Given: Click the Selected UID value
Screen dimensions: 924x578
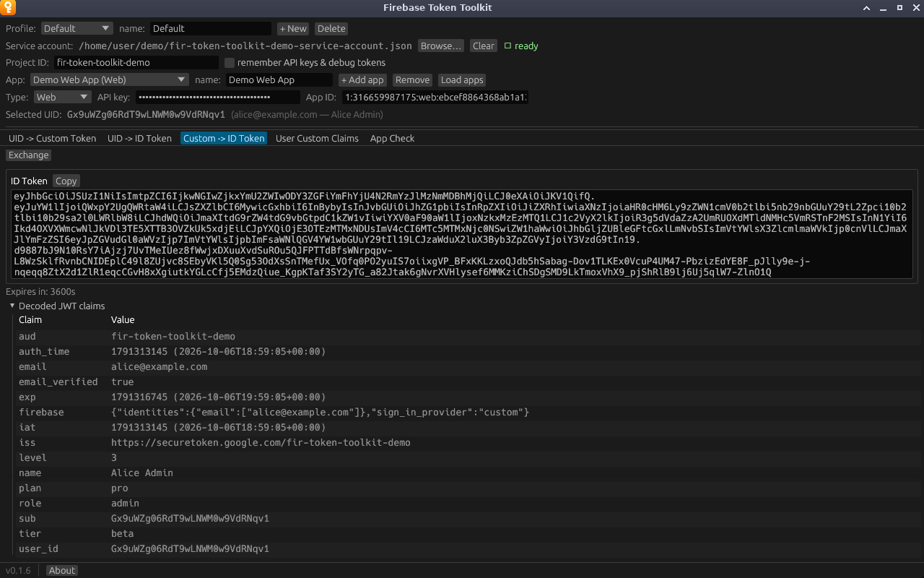Looking at the screenshot, I should click(x=147, y=115).
